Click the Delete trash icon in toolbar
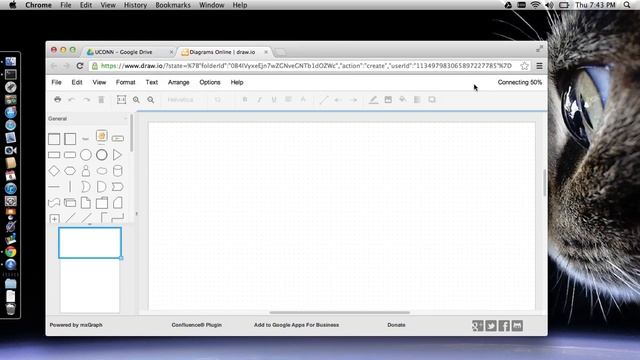 tap(101, 100)
